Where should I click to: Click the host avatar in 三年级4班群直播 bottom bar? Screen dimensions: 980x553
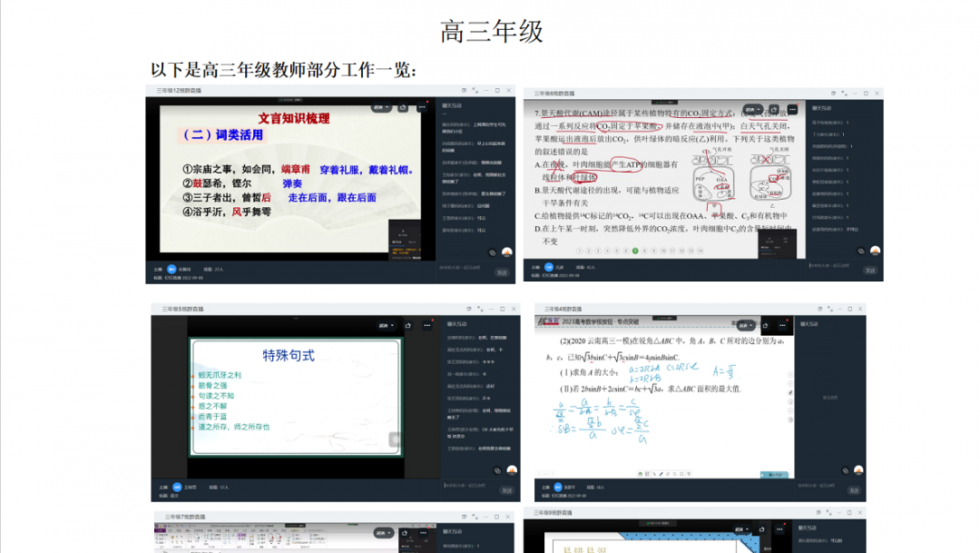(x=558, y=487)
